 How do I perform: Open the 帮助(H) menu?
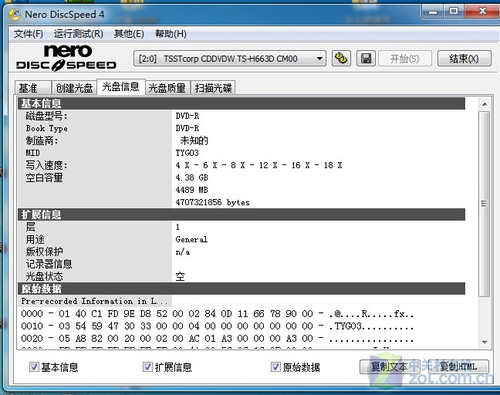pos(171,34)
